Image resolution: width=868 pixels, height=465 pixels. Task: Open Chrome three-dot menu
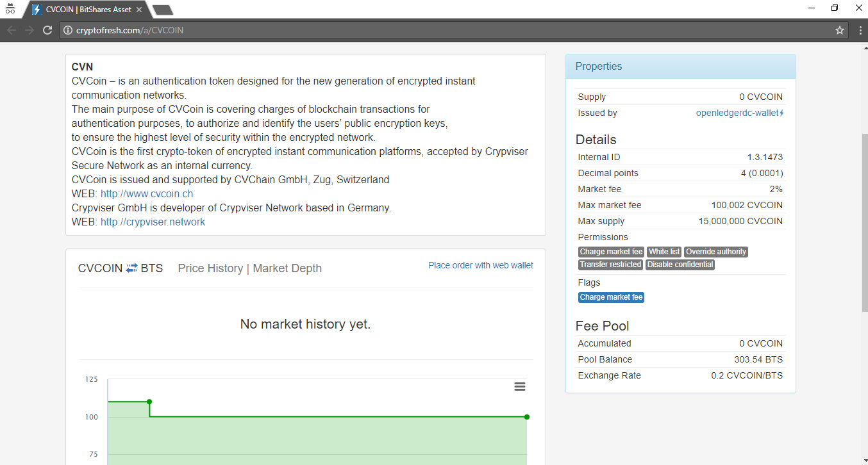click(860, 30)
